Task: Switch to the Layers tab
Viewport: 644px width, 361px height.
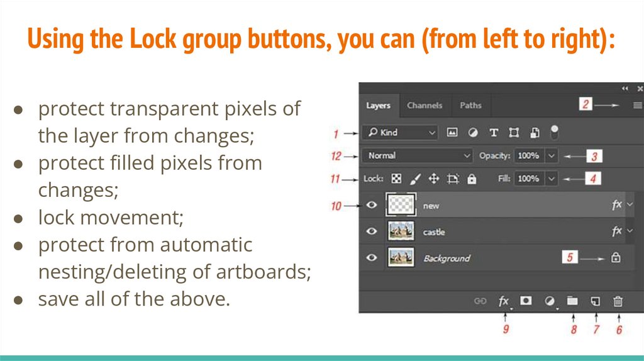Action: point(378,106)
